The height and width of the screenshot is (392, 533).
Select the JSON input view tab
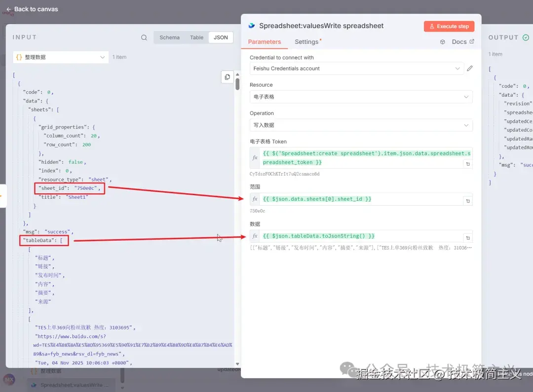[221, 37]
